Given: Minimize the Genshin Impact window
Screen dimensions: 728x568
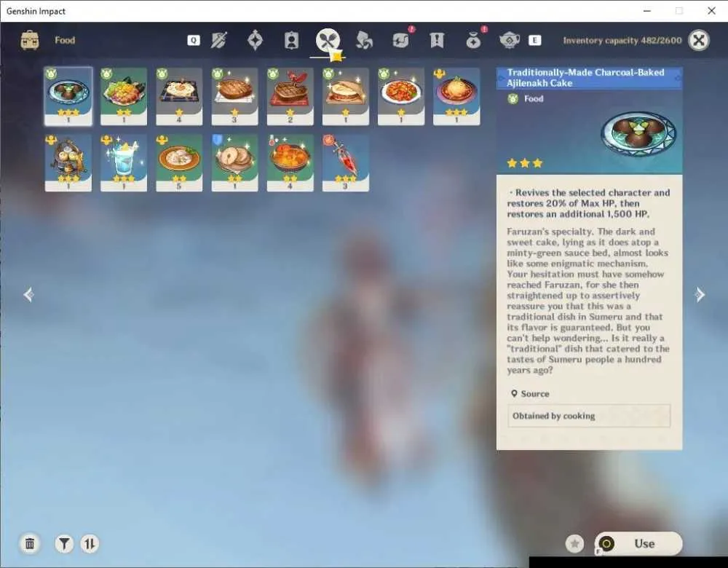Looking at the screenshot, I should (646, 11).
